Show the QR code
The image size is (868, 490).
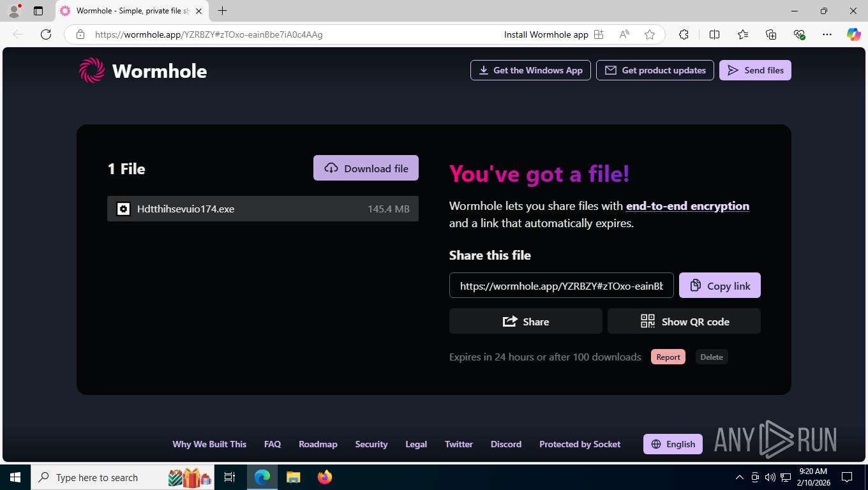tap(684, 321)
